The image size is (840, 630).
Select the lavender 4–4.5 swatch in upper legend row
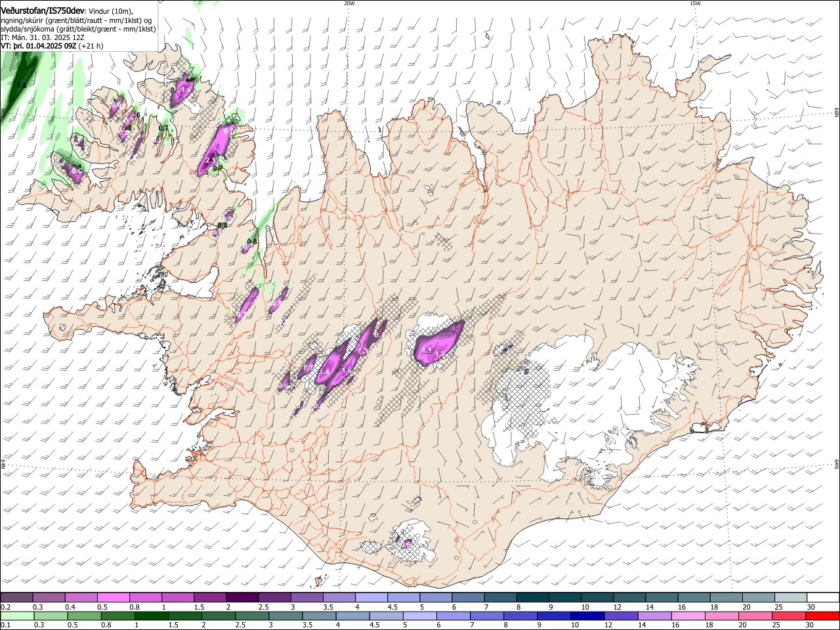(x=371, y=598)
